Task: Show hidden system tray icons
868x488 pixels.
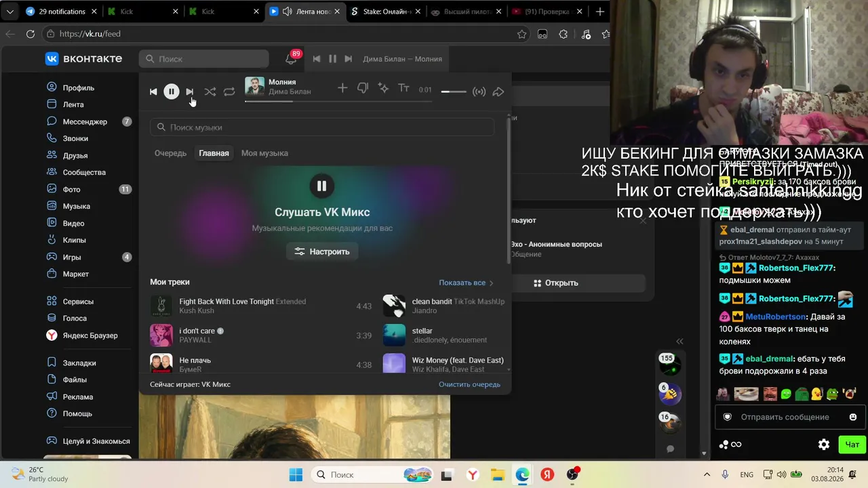Action: point(707,474)
